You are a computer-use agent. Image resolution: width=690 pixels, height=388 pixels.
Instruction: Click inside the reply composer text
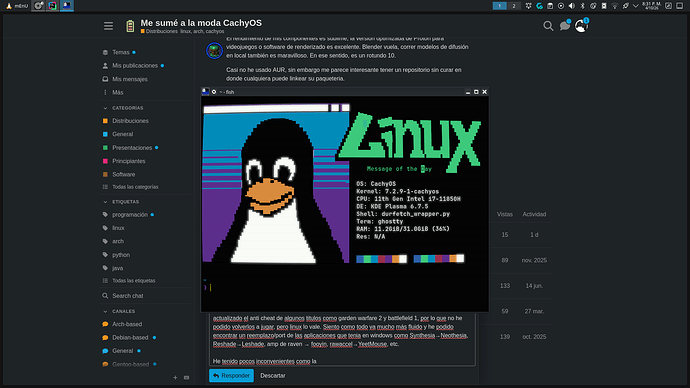point(342,340)
